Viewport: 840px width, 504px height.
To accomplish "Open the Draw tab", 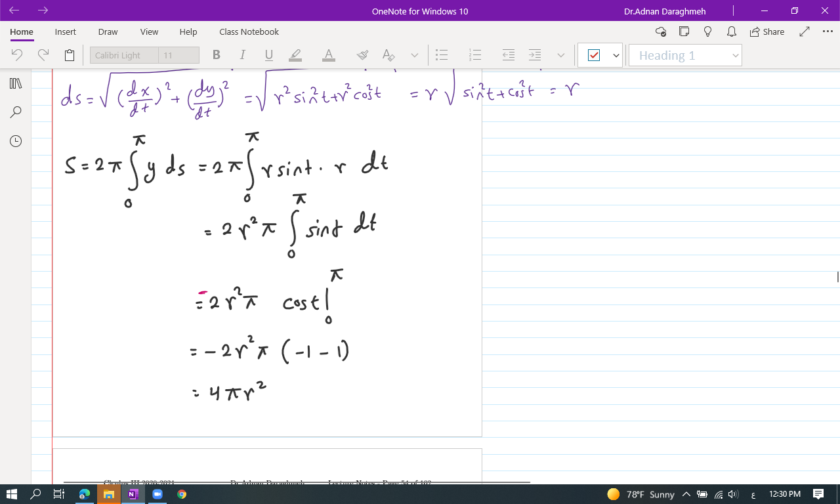I will tap(108, 31).
